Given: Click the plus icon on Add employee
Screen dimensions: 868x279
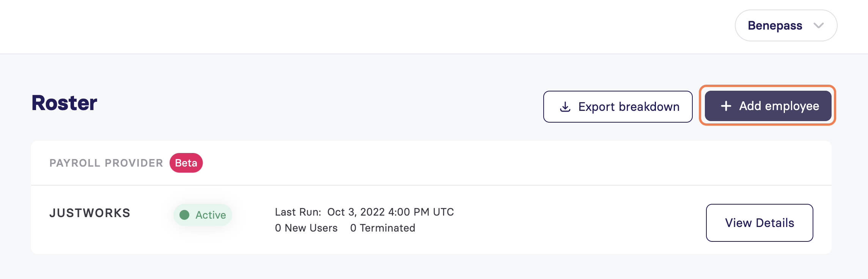Looking at the screenshot, I should pyautogui.click(x=726, y=106).
